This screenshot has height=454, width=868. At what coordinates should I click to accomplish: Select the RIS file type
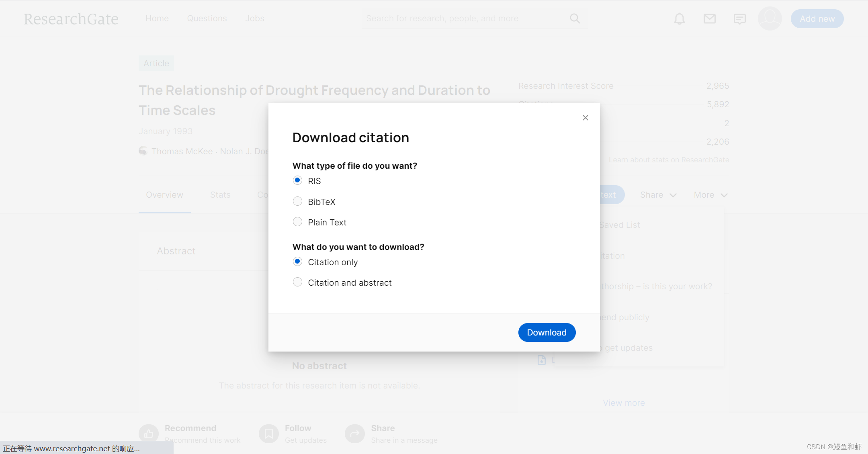[x=297, y=180]
